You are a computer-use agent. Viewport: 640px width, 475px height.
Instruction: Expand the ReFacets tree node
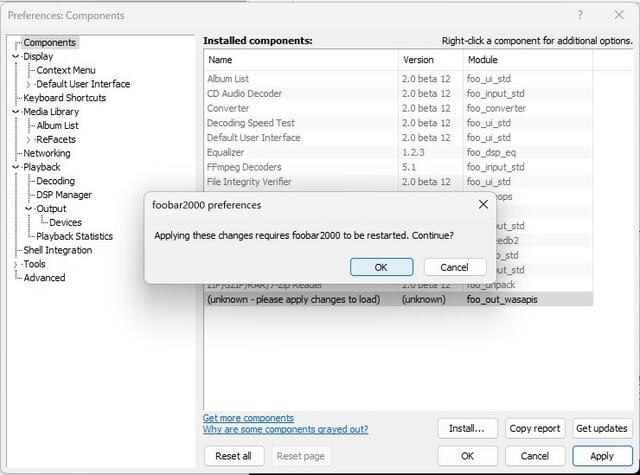pyautogui.click(x=28, y=140)
